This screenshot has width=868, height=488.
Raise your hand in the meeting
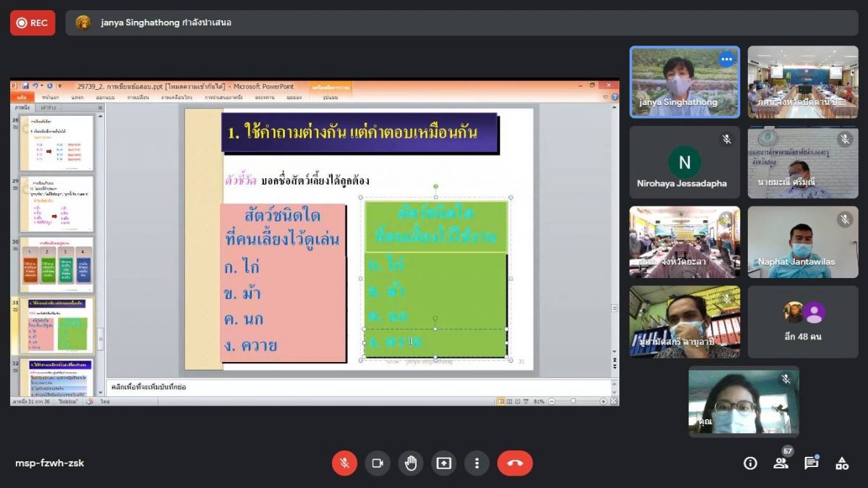411,463
